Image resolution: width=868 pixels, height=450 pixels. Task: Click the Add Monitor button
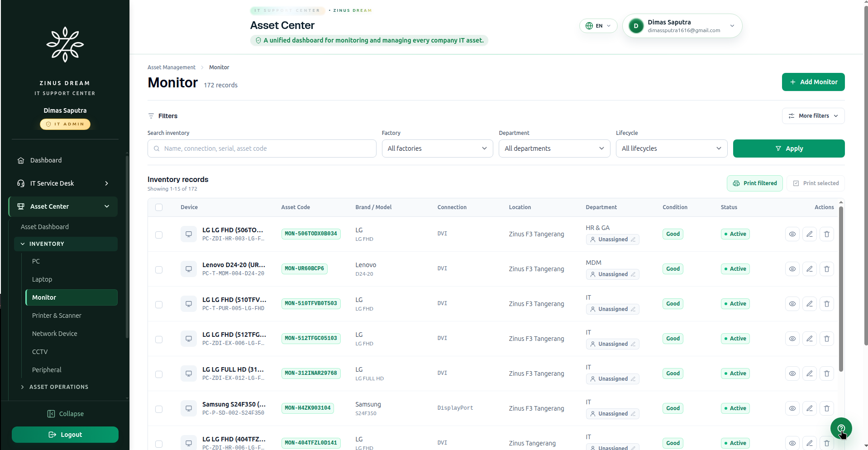(x=813, y=82)
